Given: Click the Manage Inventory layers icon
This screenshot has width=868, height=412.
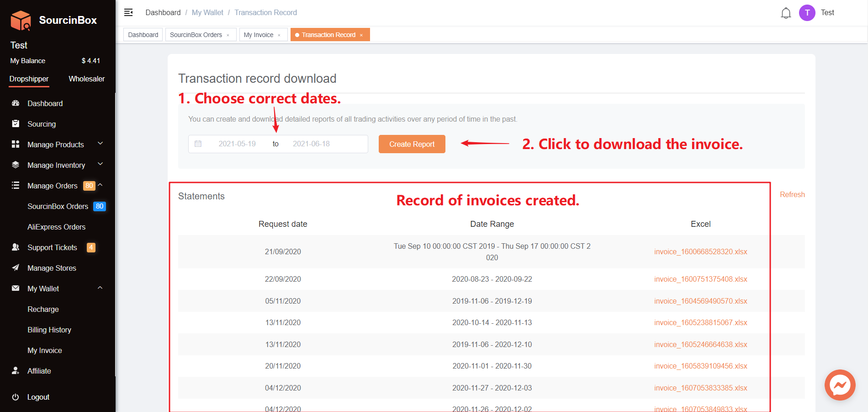Looking at the screenshot, I should [16, 165].
